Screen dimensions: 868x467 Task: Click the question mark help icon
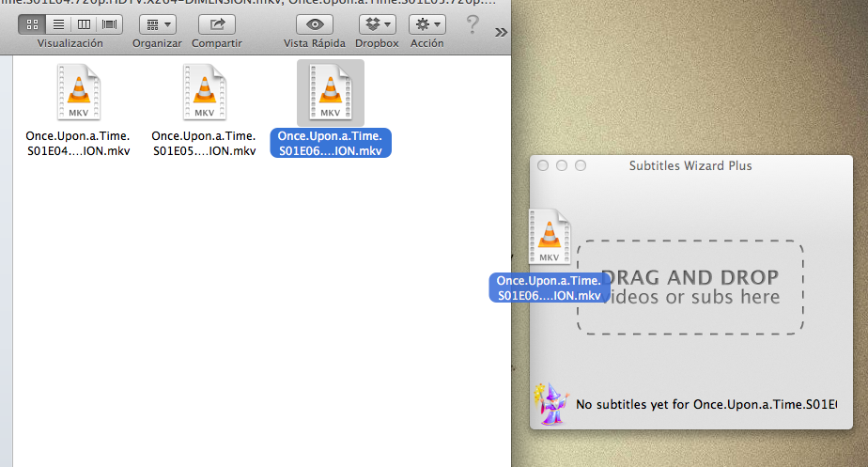(473, 24)
